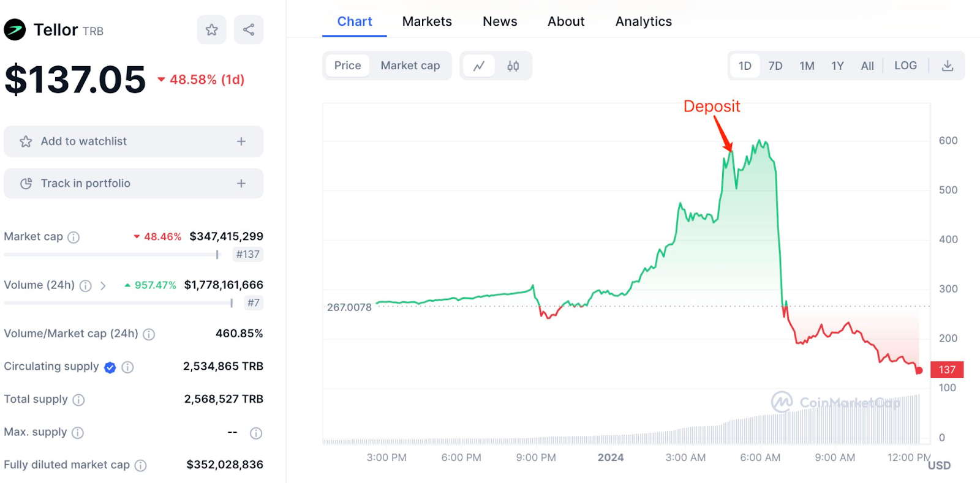Click the red endpoint dot on chart
Screen dimensions: 980x483
coord(919,370)
